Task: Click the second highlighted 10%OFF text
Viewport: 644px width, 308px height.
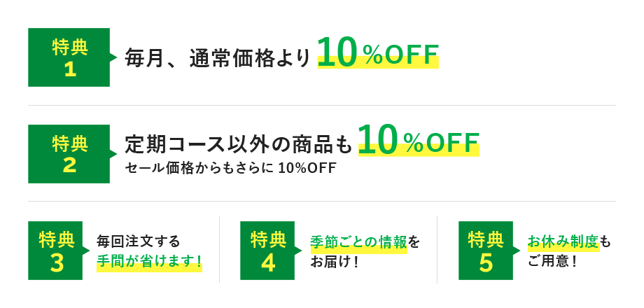Action: pos(419,141)
